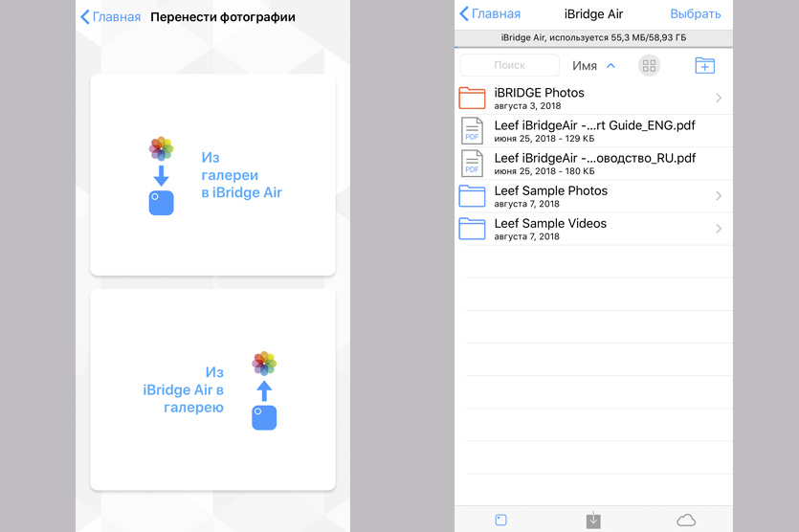
Task: Open the RU.pdf file icon
Action: 472,163
